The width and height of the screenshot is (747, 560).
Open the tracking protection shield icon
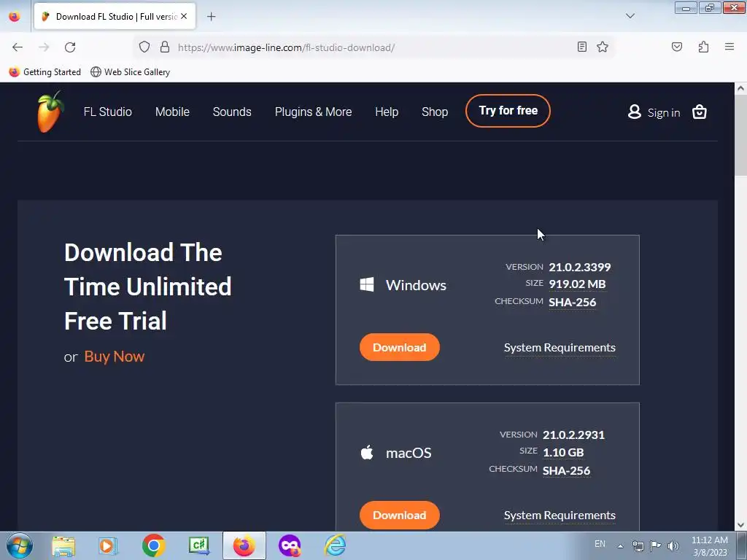144,47
